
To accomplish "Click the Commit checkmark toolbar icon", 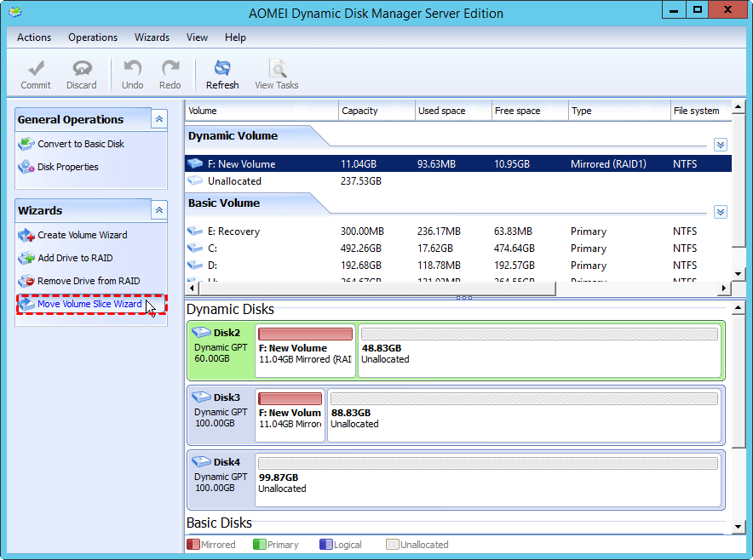I will coord(36,69).
